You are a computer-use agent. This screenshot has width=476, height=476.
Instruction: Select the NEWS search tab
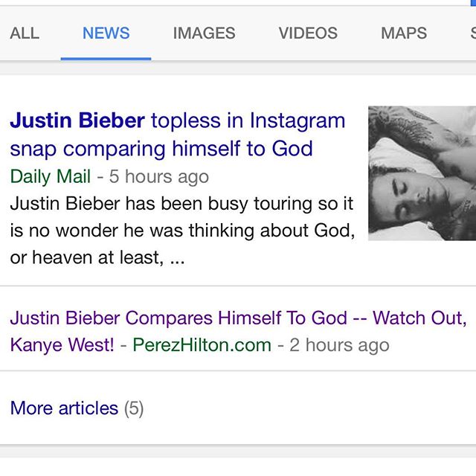tap(106, 33)
